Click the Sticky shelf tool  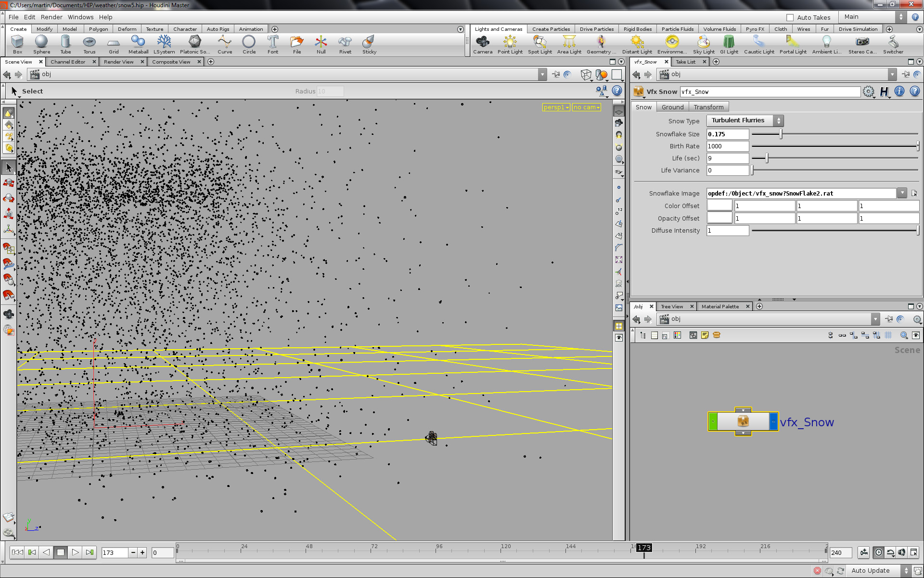369,44
